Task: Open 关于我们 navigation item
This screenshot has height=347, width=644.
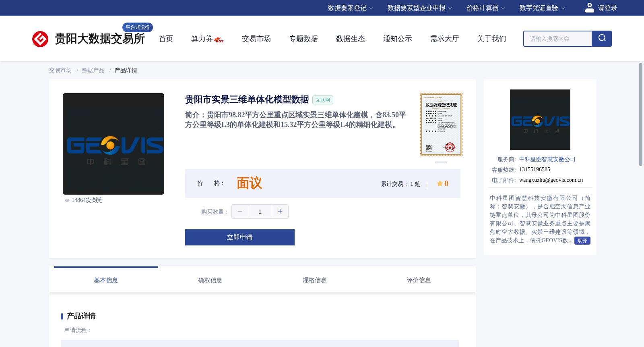Action: pos(492,39)
